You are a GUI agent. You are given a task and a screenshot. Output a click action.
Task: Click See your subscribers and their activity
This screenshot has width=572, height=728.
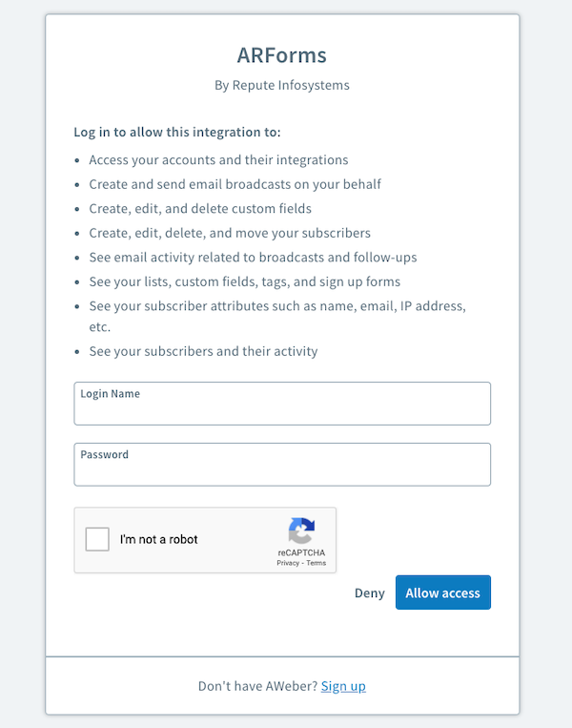coord(203,351)
